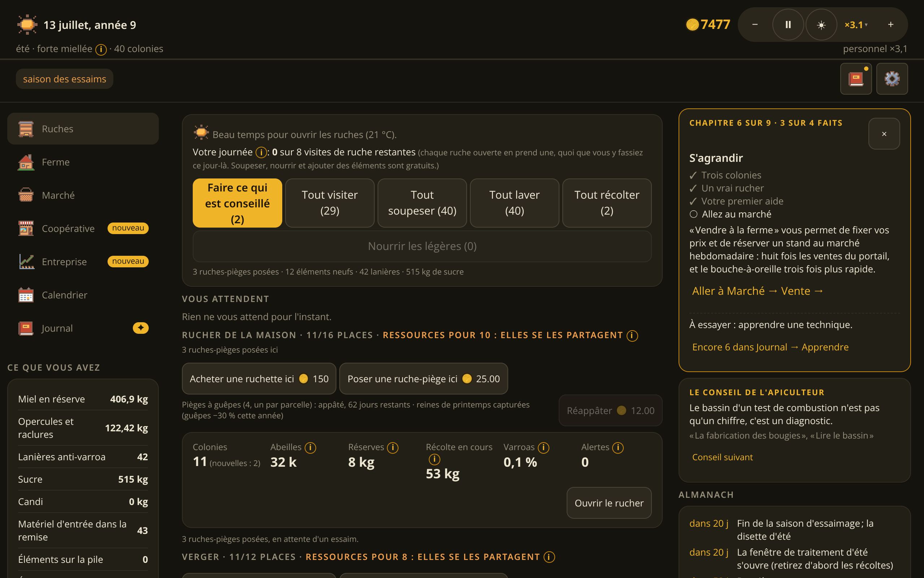The height and width of the screenshot is (578, 924).
Task: Click the star badge on the Journal row
Action: click(140, 328)
